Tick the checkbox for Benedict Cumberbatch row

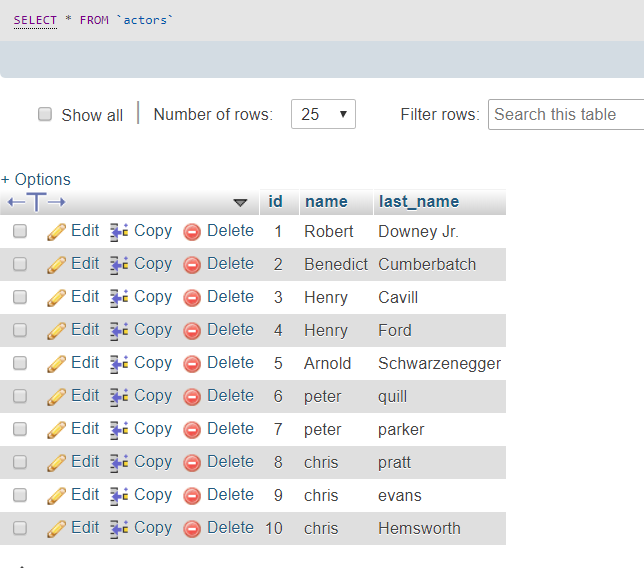pos(20,264)
